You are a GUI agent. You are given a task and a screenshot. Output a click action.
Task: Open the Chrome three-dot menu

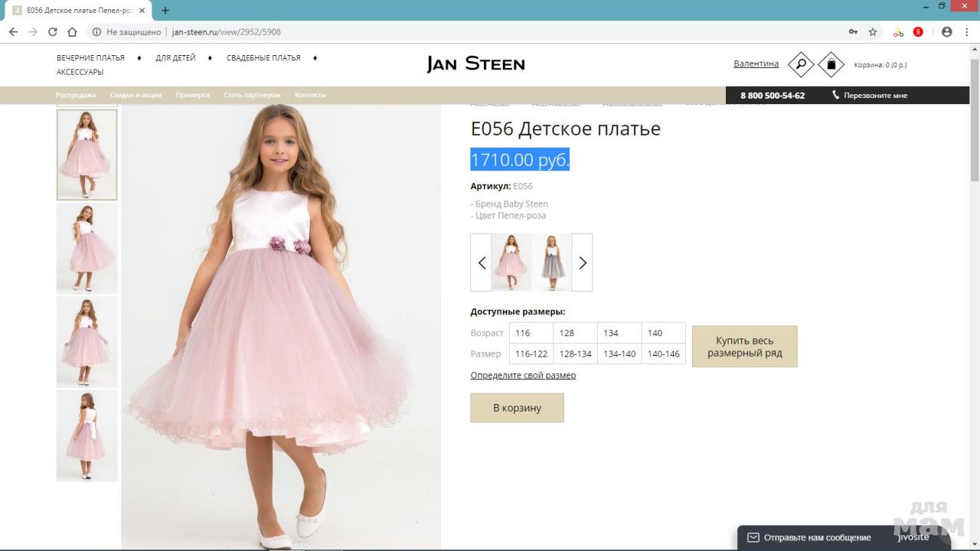click(x=968, y=32)
